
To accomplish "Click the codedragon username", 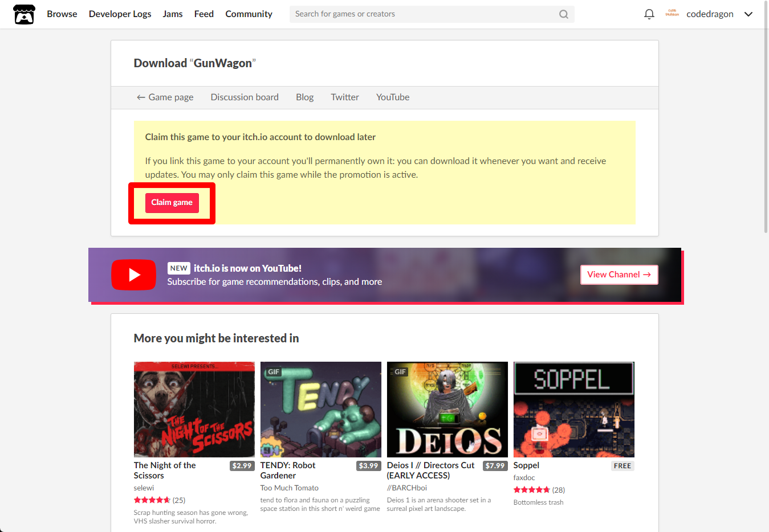I will pos(710,14).
